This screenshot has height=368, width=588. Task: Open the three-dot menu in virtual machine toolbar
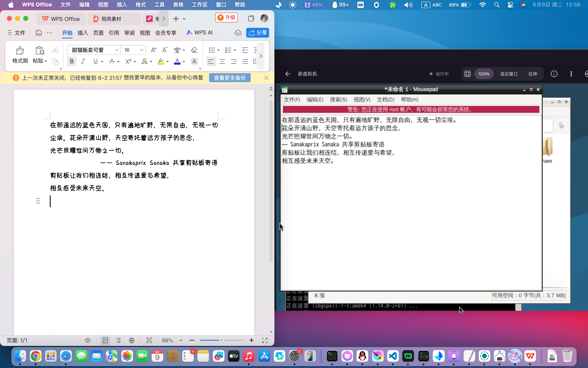pyautogui.click(x=571, y=74)
